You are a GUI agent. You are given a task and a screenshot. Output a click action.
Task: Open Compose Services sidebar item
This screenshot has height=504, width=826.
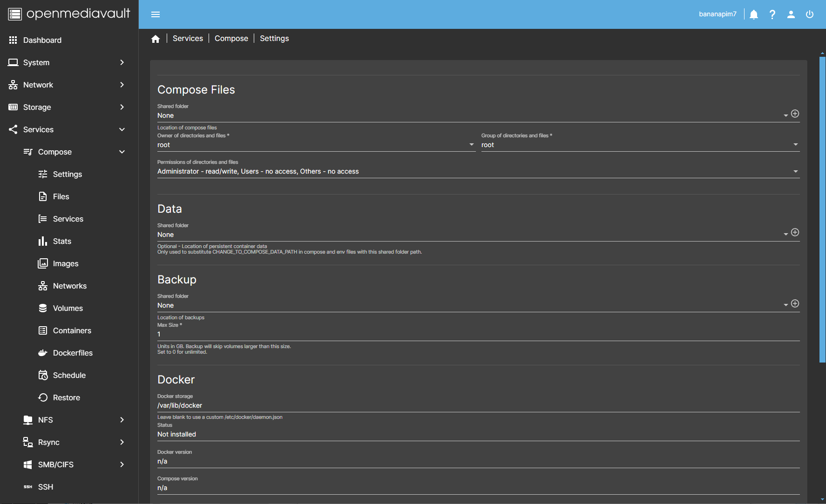point(69,219)
